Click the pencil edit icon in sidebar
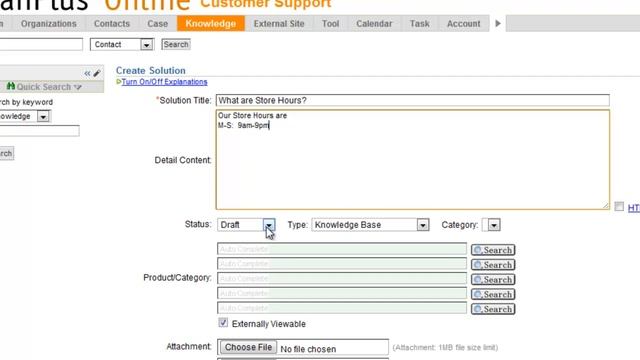Image resolution: width=640 pixels, height=360 pixels. pos(97,73)
